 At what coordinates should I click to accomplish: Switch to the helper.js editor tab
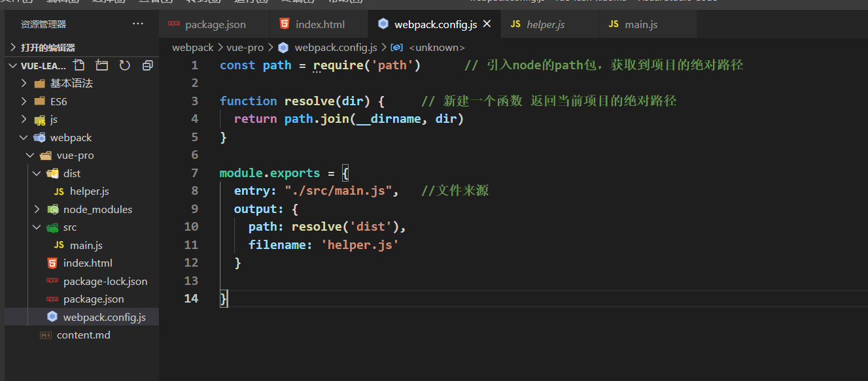tap(549, 24)
